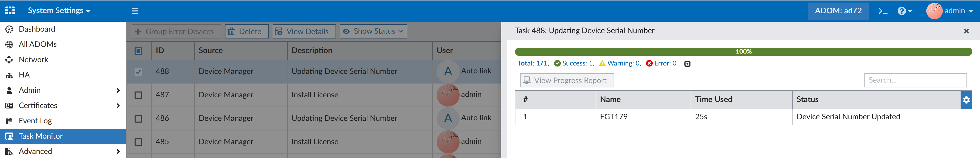Image resolution: width=980 pixels, height=158 pixels.
Task: Click the Delete button
Action: click(x=246, y=32)
